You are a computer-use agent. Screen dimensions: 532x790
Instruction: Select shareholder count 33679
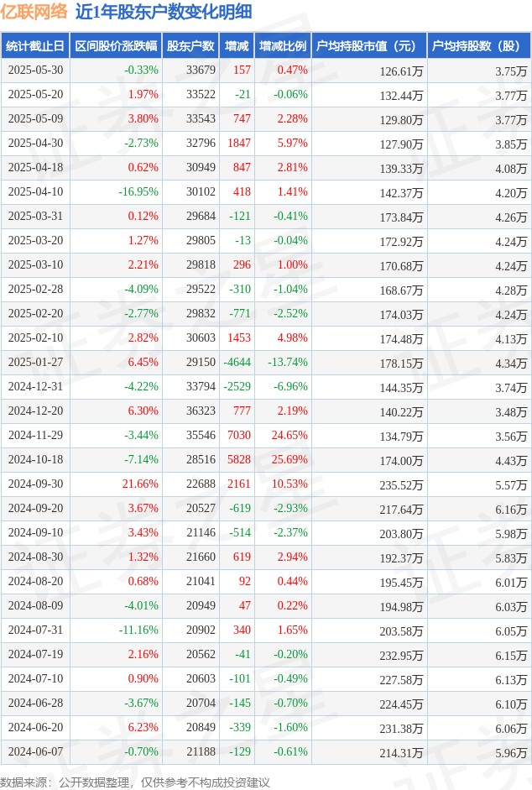(x=201, y=70)
